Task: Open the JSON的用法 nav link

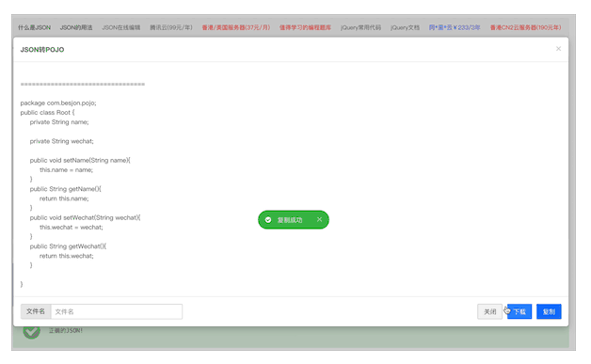Action: (x=76, y=27)
